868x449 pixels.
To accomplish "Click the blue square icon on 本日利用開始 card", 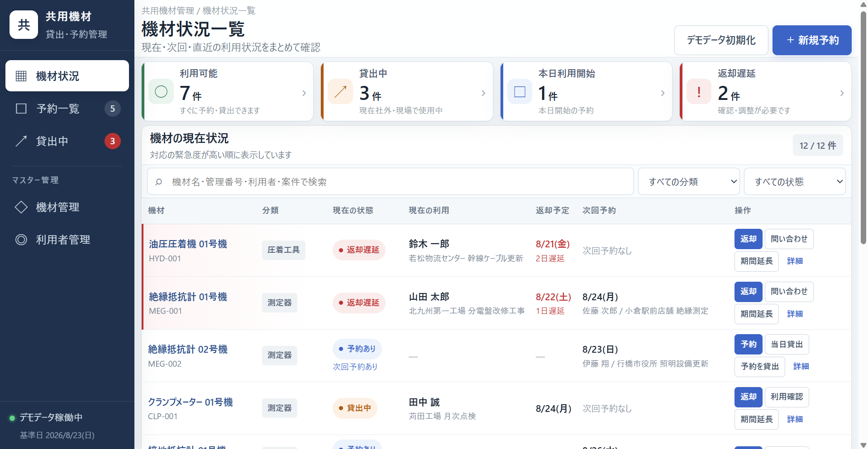I will [x=520, y=92].
